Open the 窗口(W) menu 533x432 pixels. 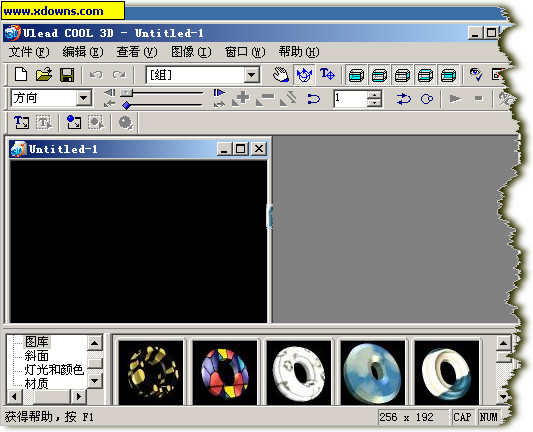click(245, 52)
